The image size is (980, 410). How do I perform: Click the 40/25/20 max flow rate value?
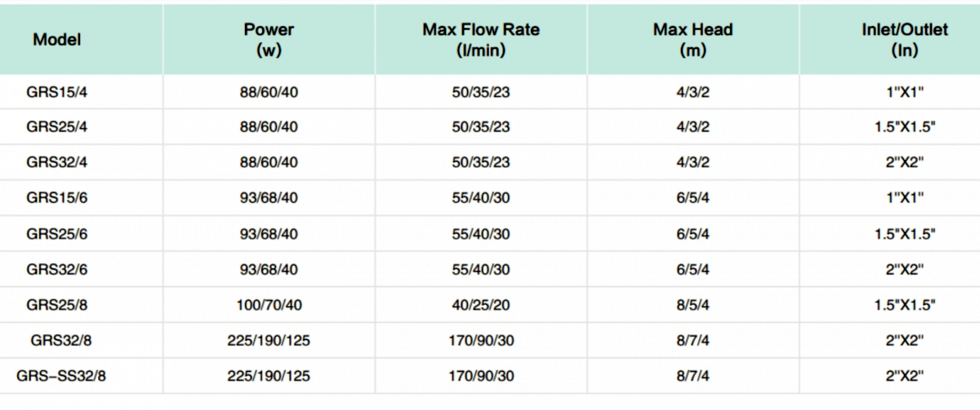pyautogui.click(x=481, y=305)
